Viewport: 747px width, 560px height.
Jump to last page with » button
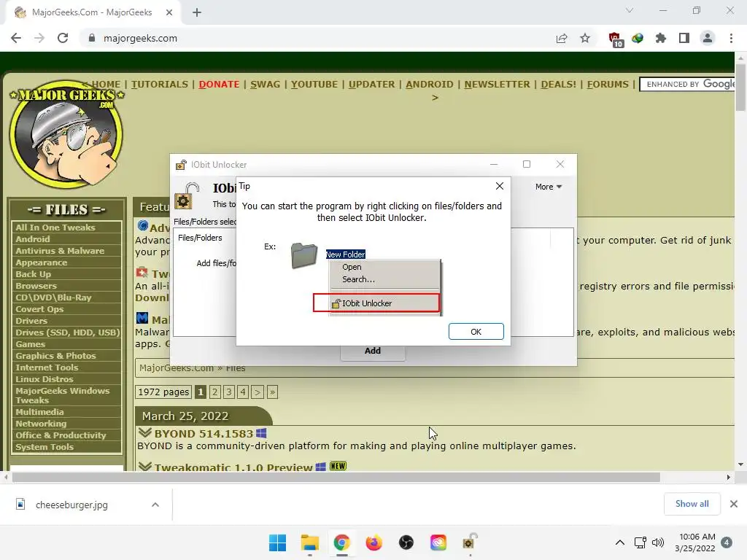coord(272,392)
